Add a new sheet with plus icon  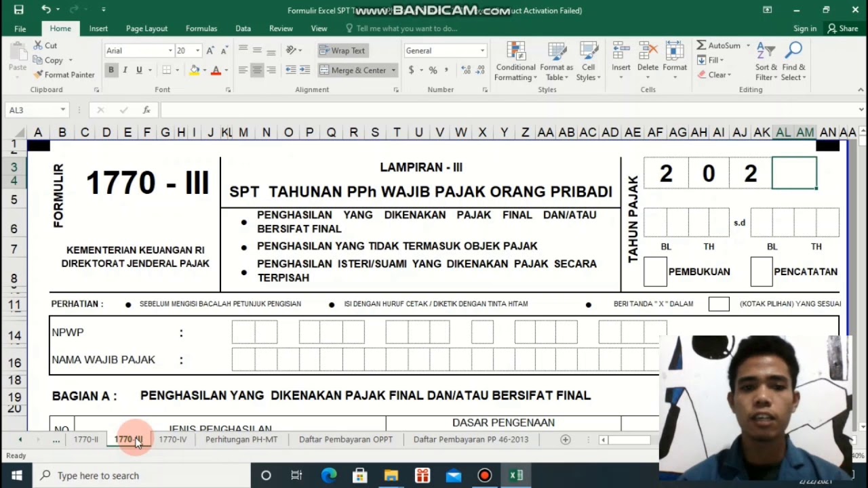565,439
